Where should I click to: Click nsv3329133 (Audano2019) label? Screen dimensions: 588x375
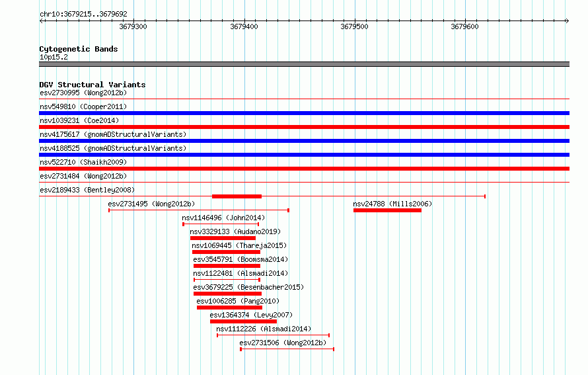click(235, 231)
